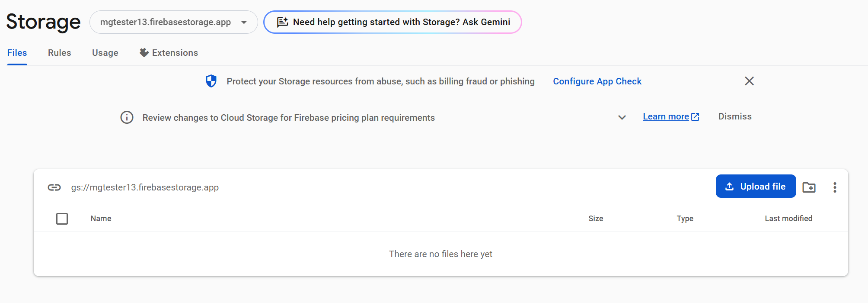
Task: Click the Upload file button
Action: click(756, 186)
